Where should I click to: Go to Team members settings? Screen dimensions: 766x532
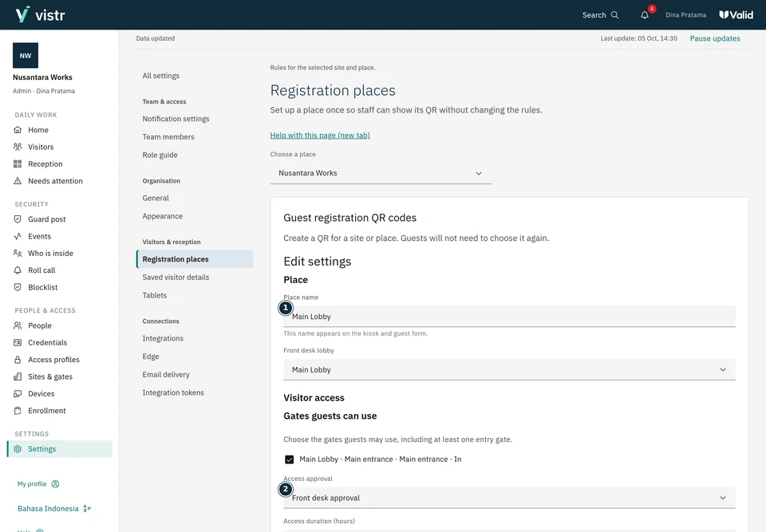click(x=168, y=136)
